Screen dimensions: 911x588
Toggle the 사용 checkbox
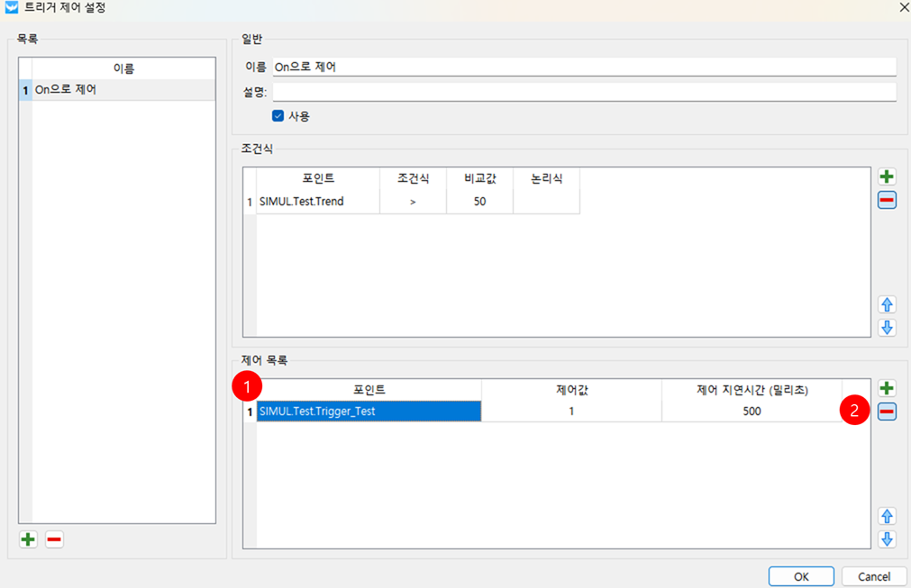tap(278, 116)
